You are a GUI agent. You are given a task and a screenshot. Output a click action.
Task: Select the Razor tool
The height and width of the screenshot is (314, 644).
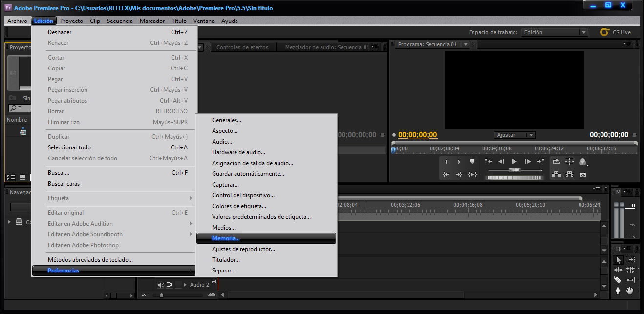[618, 280]
